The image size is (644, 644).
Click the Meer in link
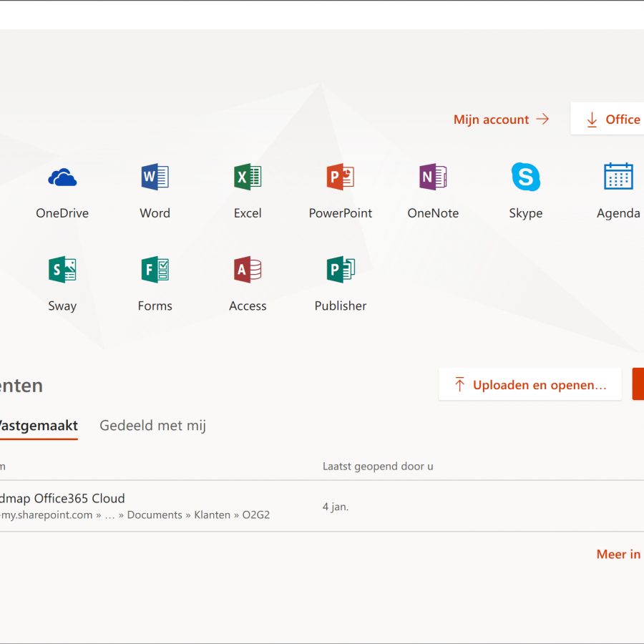618,555
